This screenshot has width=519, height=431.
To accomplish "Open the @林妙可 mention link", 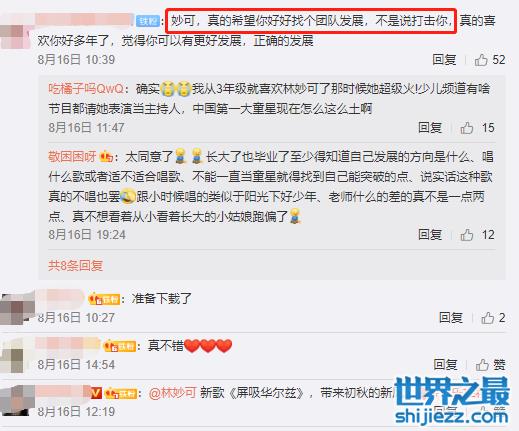I will click(x=172, y=393).
